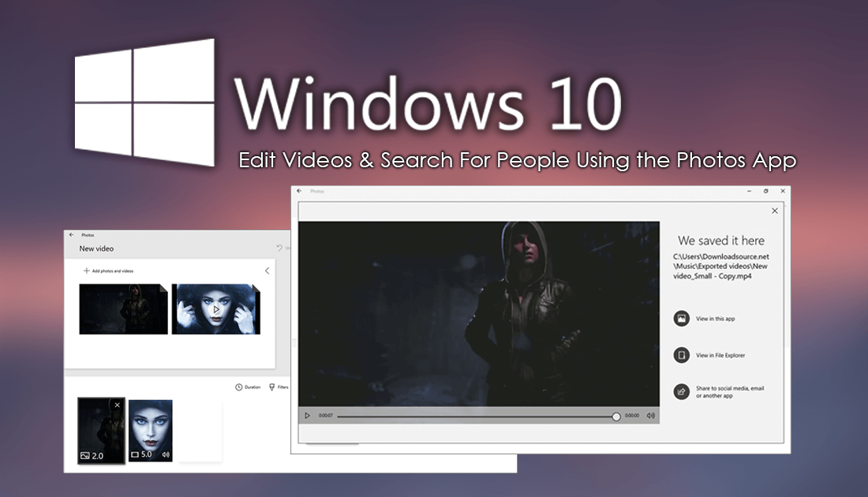Collapse the project library panel chevron

(x=267, y=271)
